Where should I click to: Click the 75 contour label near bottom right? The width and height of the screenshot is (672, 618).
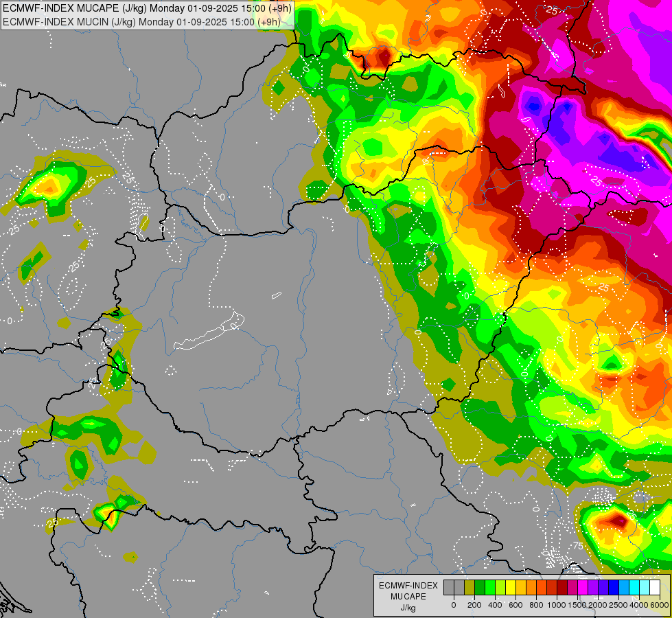(578, 546)
